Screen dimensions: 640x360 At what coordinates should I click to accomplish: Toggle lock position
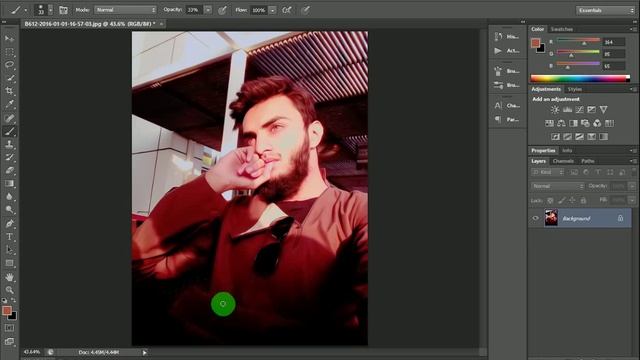(572, 200)
